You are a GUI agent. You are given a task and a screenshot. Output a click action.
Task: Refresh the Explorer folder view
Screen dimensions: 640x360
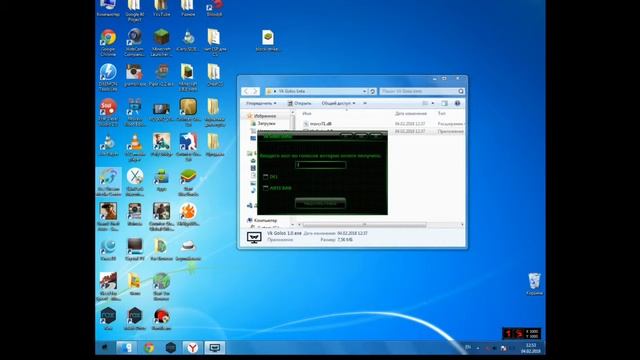click(372, 91)
